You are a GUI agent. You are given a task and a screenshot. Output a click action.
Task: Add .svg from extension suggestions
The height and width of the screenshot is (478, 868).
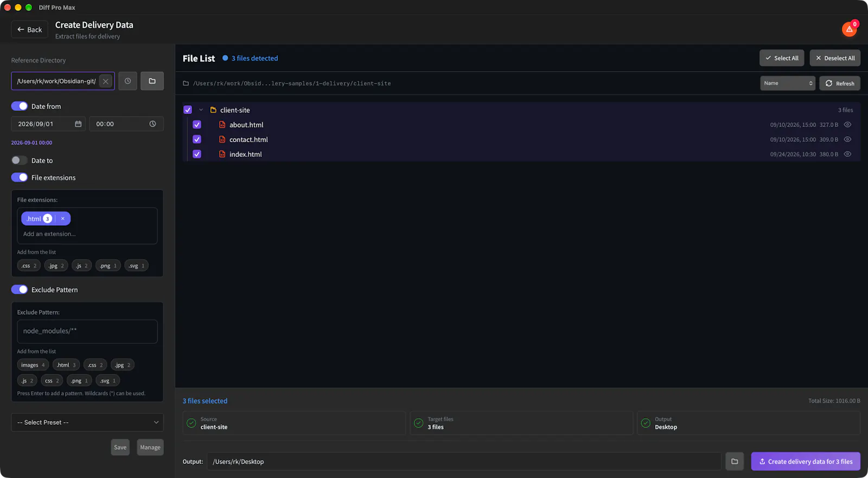click(136, 266)
